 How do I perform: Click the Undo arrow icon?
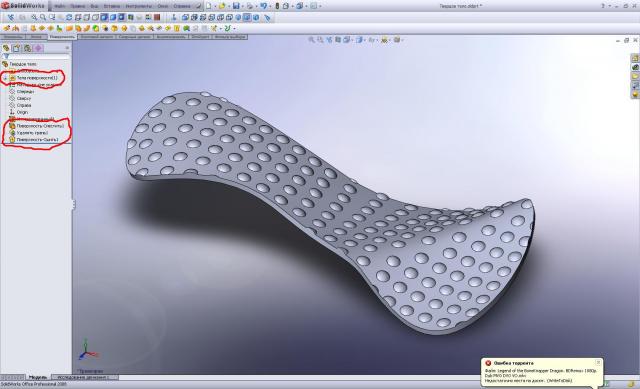(x=263, y=6)
